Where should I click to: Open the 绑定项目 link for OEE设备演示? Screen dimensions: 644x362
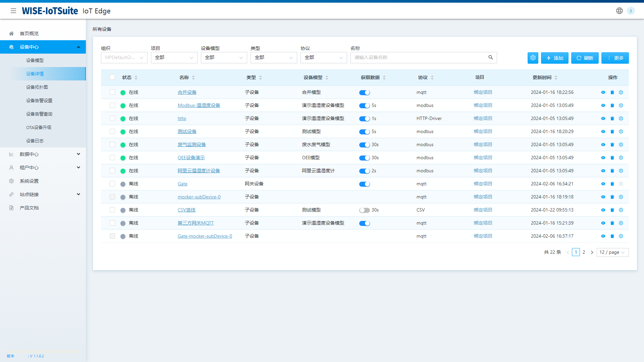[x=483, y=158]
